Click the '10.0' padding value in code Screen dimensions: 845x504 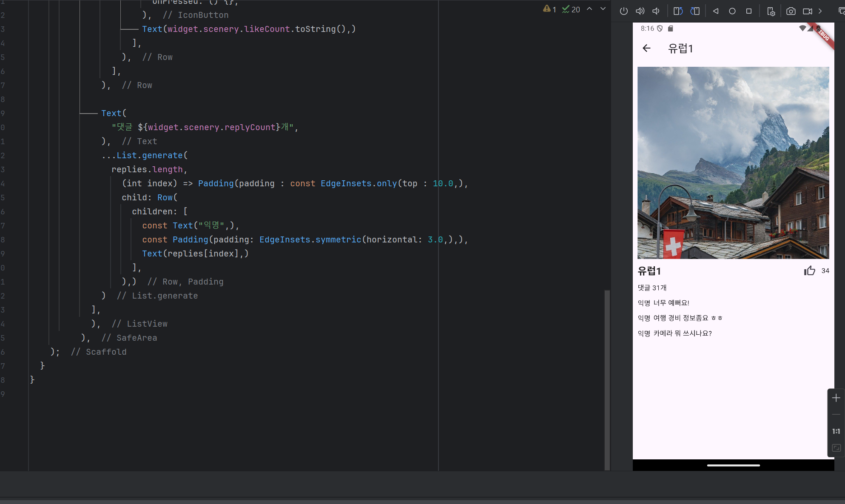443,183
